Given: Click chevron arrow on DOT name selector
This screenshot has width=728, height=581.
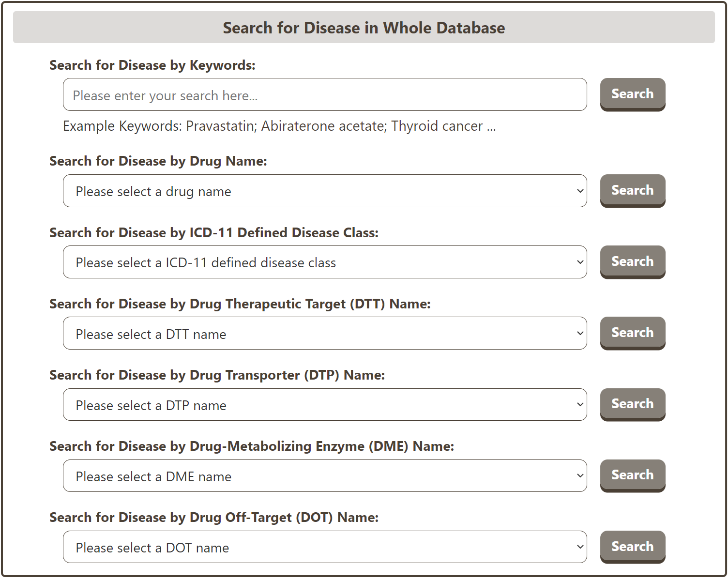Looking at the screenshot, I should 580,547.
